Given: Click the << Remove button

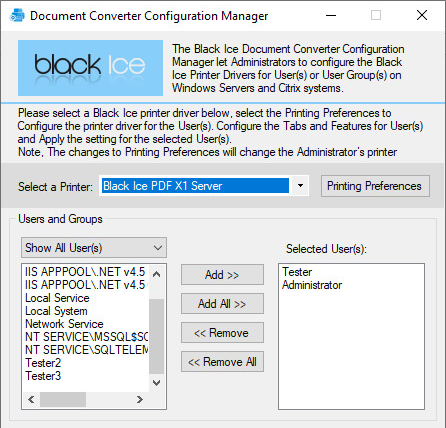Looking at the screenshot, I should [x=222, y=333].
